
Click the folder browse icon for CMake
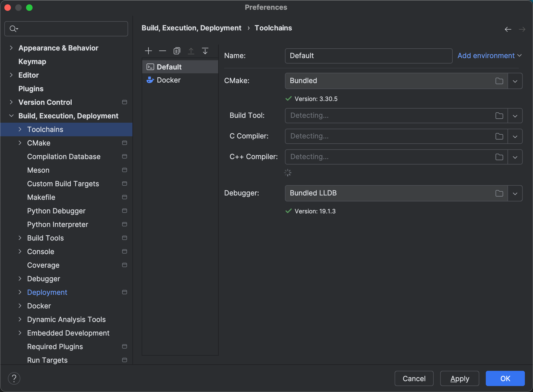click(x=499, y=81)
